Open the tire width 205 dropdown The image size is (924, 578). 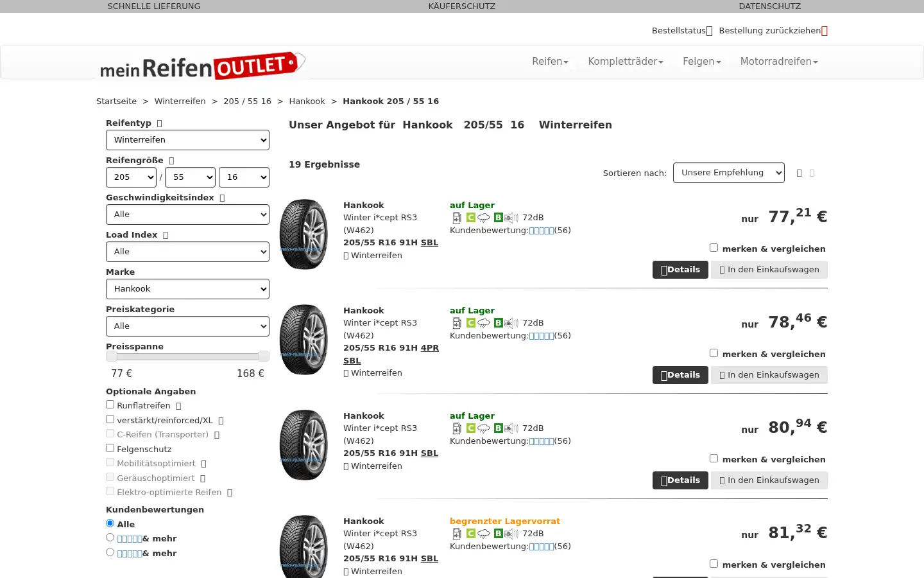[x=131, y=177]
